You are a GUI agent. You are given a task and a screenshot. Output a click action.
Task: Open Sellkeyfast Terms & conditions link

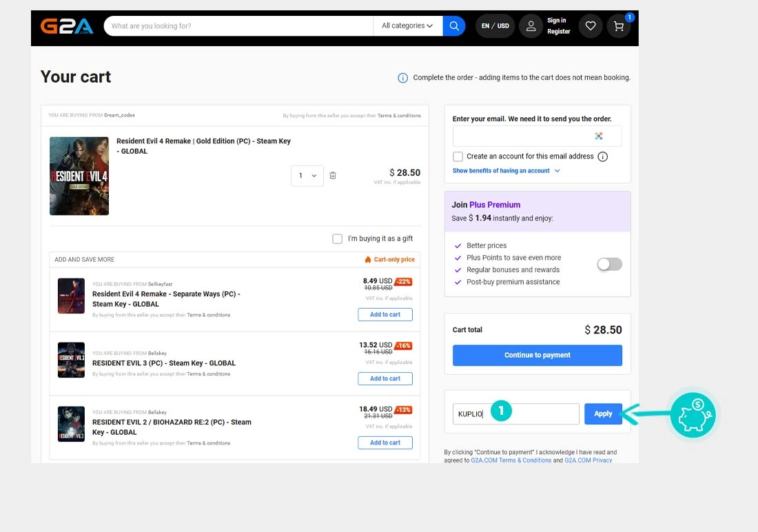[208, 315]
